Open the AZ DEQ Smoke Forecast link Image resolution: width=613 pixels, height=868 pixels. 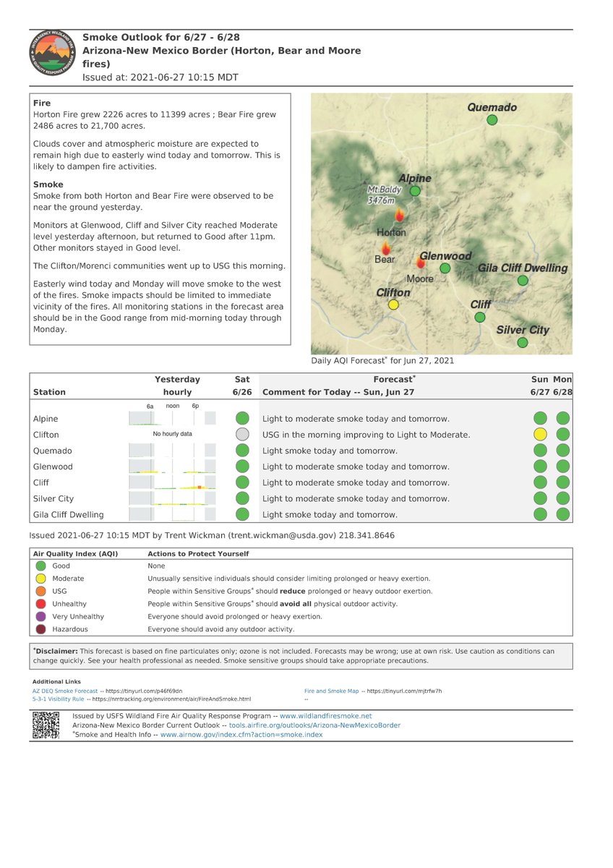pos(65,691)
